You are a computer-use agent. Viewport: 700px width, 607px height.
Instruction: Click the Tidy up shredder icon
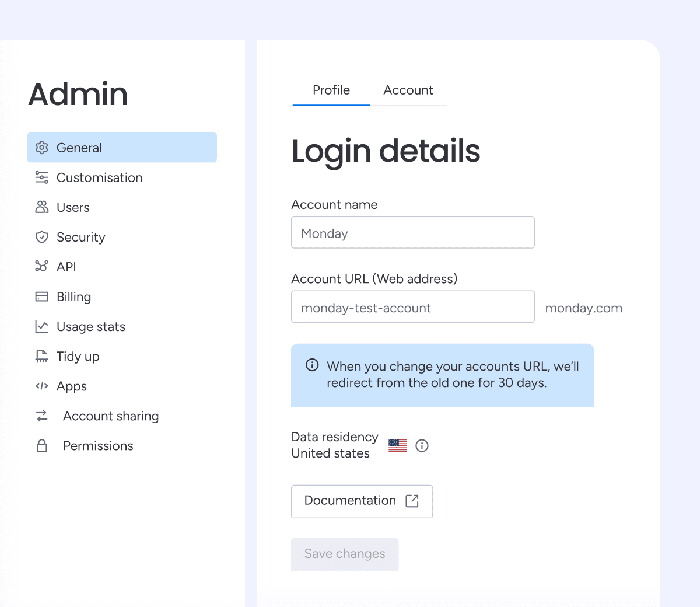(41, 356)
